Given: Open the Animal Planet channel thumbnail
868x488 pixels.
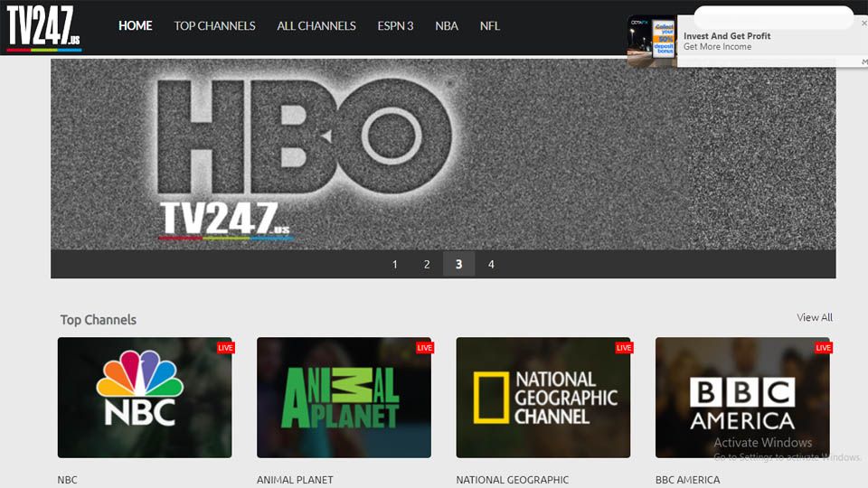Looking at the screenshot, I should tap(344, 398).
